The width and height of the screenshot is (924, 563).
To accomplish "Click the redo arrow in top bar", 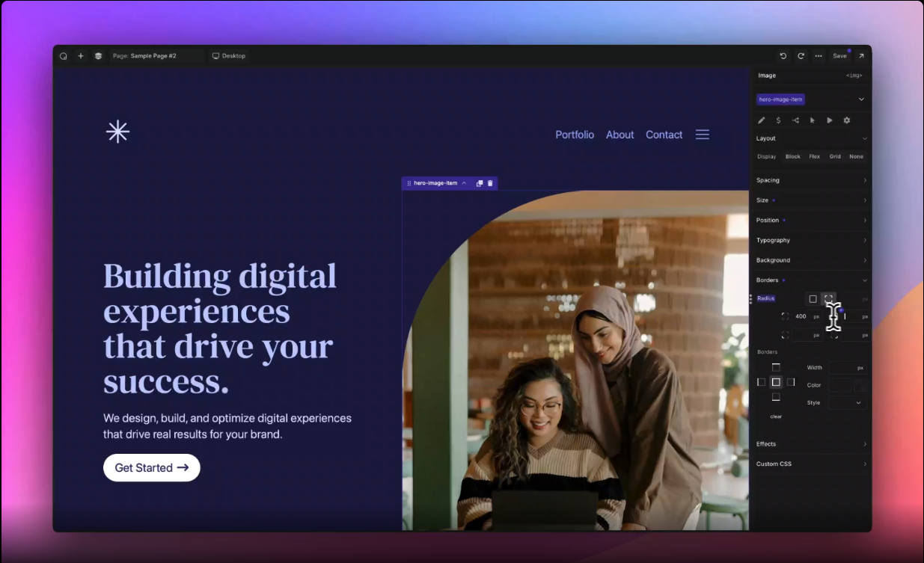I will tap(801, 56).
